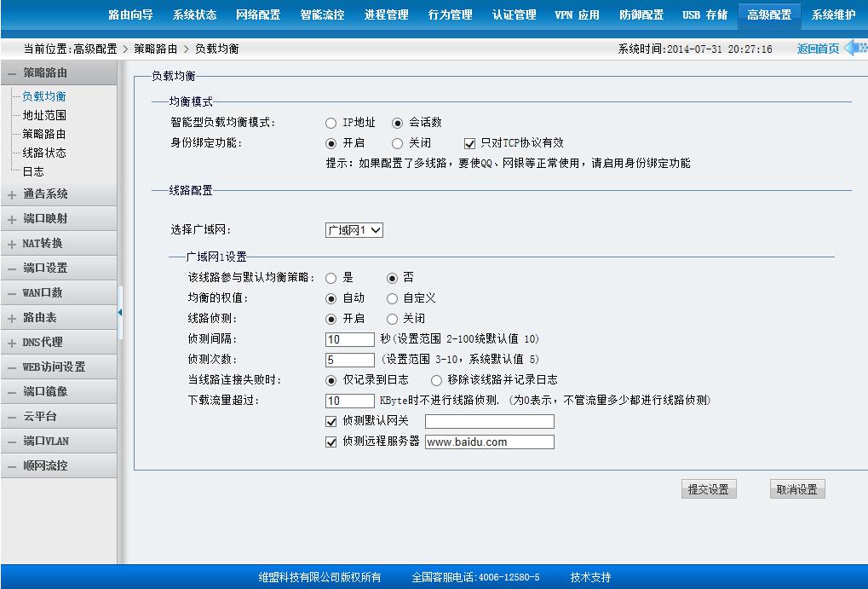
Task: Click the 提交设置 button
Action: click(x=708, y=489)
